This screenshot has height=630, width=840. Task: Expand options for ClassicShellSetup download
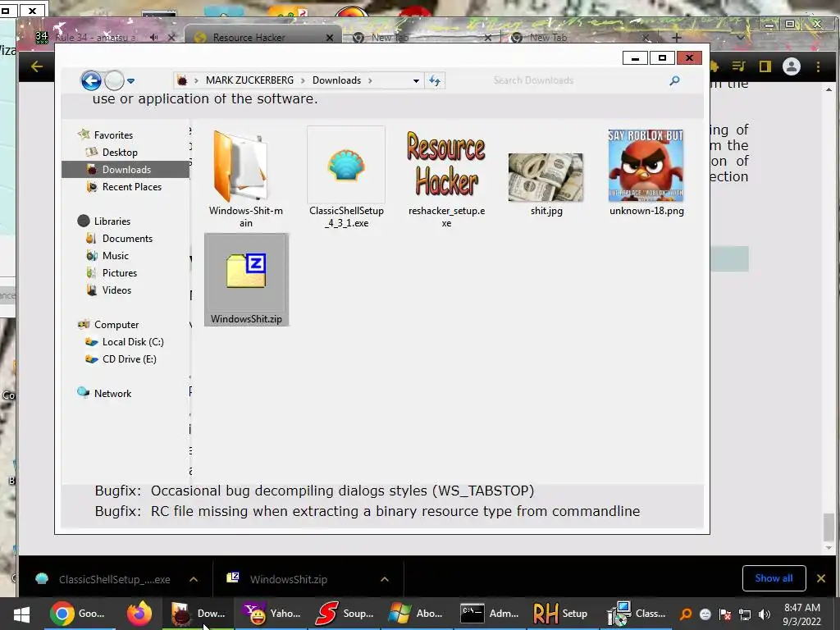tap(194, 579)
